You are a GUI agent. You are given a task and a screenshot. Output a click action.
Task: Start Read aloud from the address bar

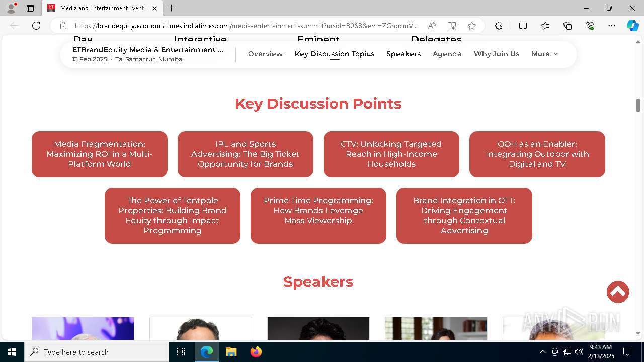(432, 26)
